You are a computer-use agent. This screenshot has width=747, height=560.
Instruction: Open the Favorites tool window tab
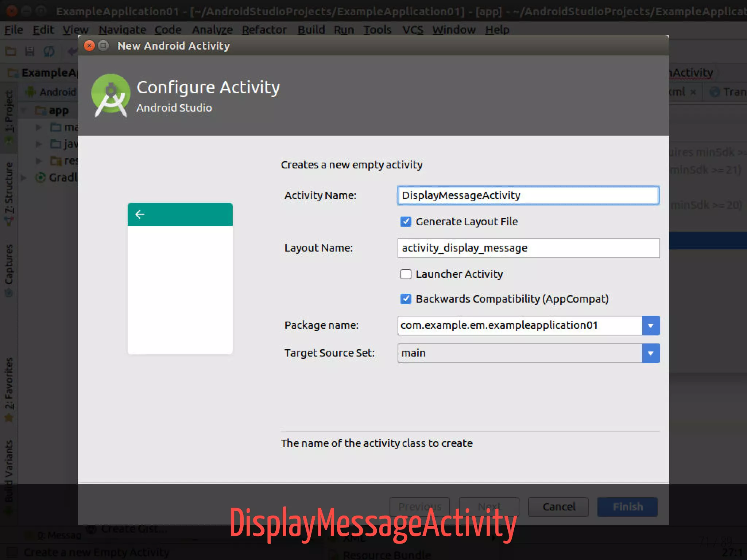click(9, 389)
